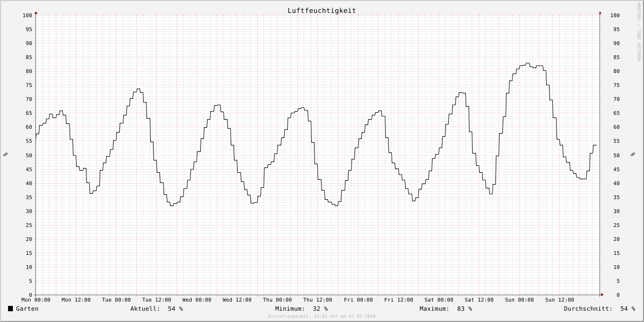Image resolution: width=644 pixels, height=322 pixels.
Task: Select the Sat 12:00 time axis label
Action: point(479,300)
